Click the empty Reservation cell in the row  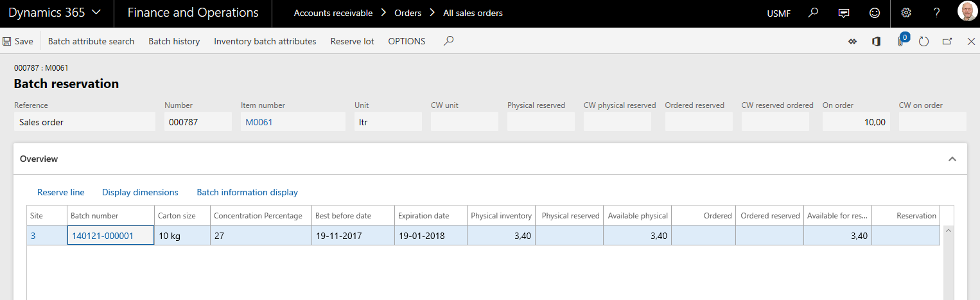point(906,235)
